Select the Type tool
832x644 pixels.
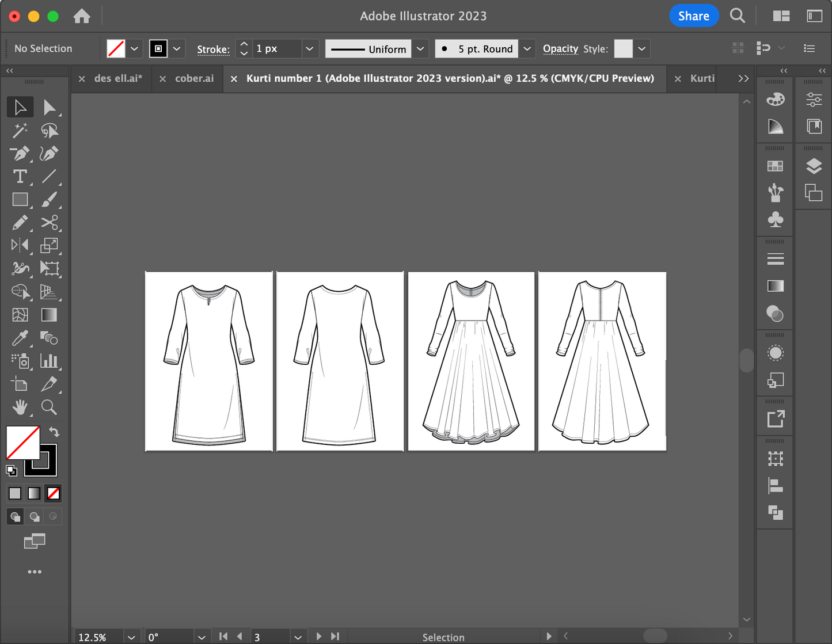pyautogui.click(x=20, y=177)
